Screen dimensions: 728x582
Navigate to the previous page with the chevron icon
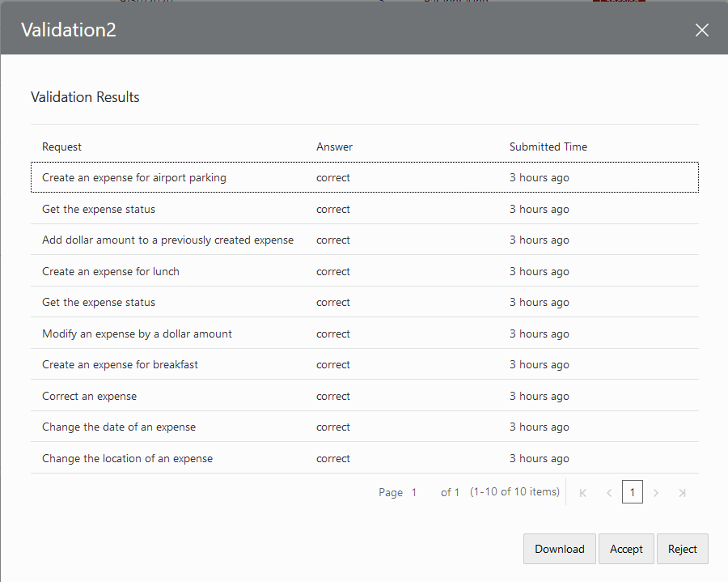(x=608, y=491)
